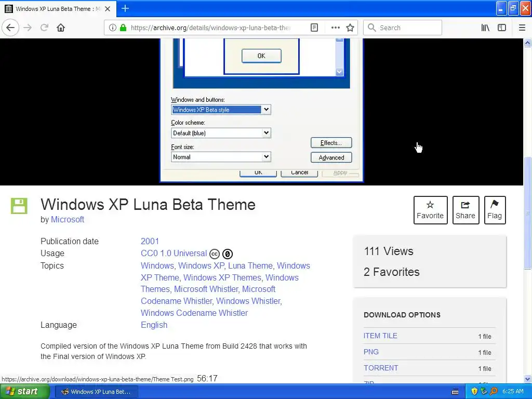Click the Windows XP Luna Beta Theme heading
The image size is (532, 399).
[148, 205]
